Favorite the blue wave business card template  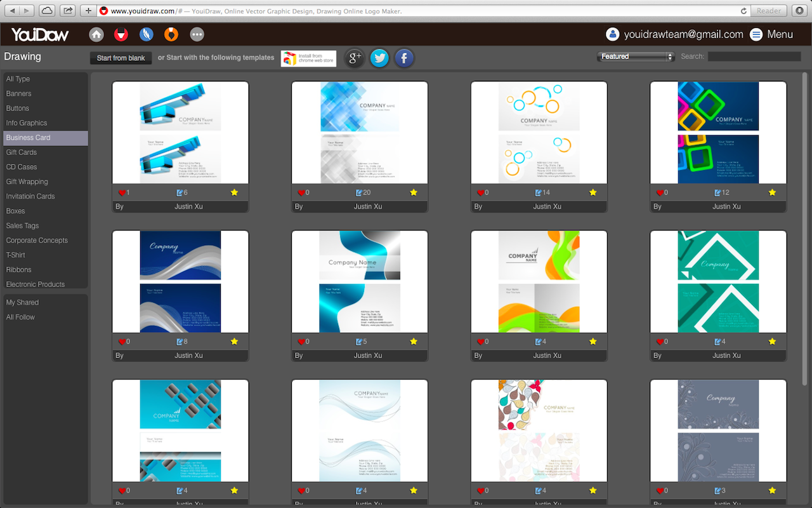(x=414, y=341)
